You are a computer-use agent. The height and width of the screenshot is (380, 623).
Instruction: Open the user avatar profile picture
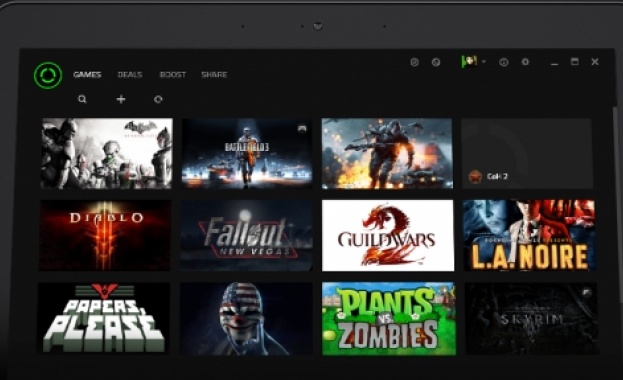(470, 61)
